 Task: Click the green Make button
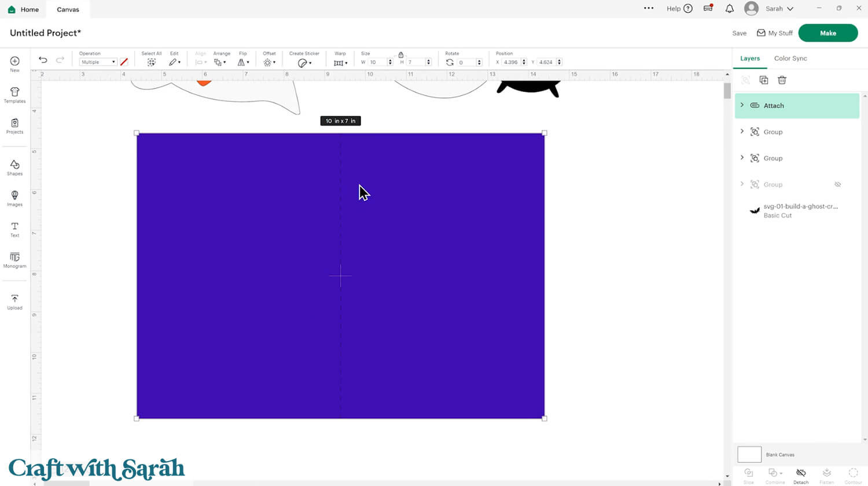pos(827,33)
